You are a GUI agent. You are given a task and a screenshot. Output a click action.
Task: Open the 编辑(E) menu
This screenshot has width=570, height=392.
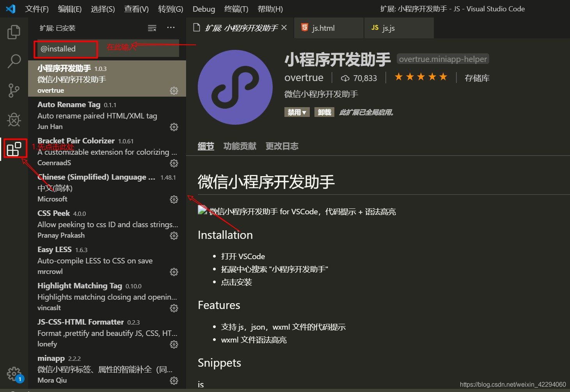[x=69, y=9]
